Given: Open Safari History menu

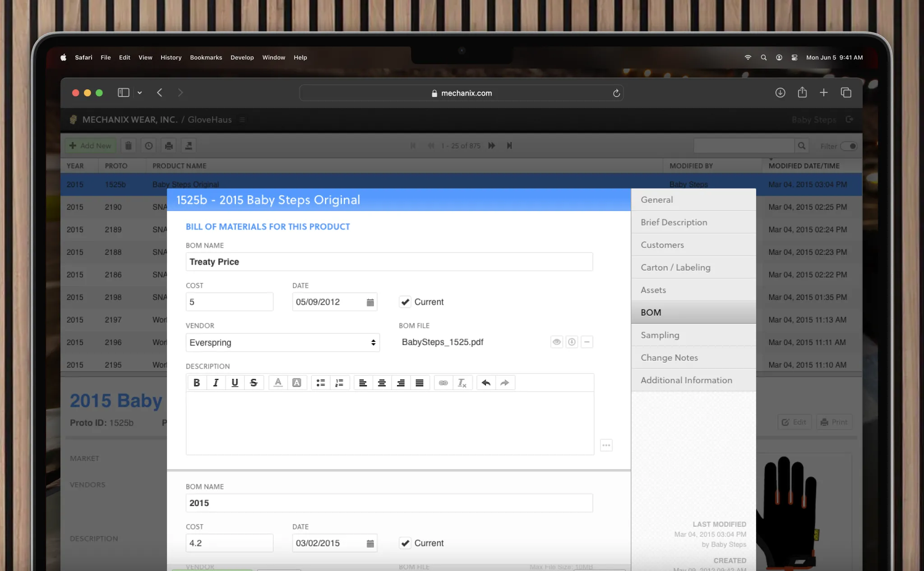Looking at the screenshot, I should click(x=171, y=57).
